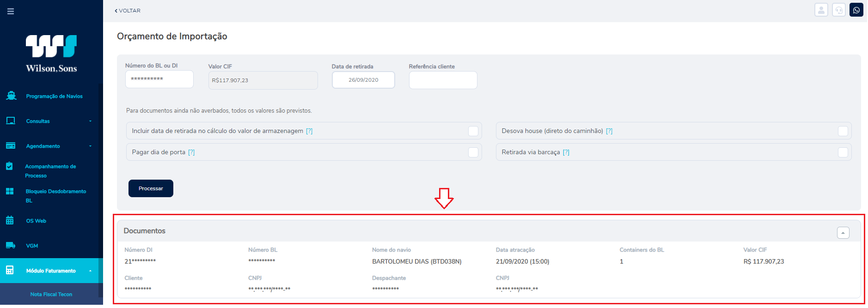Collapse the Documentos panel arrow
868x308 pixels.
click(843, 233)
